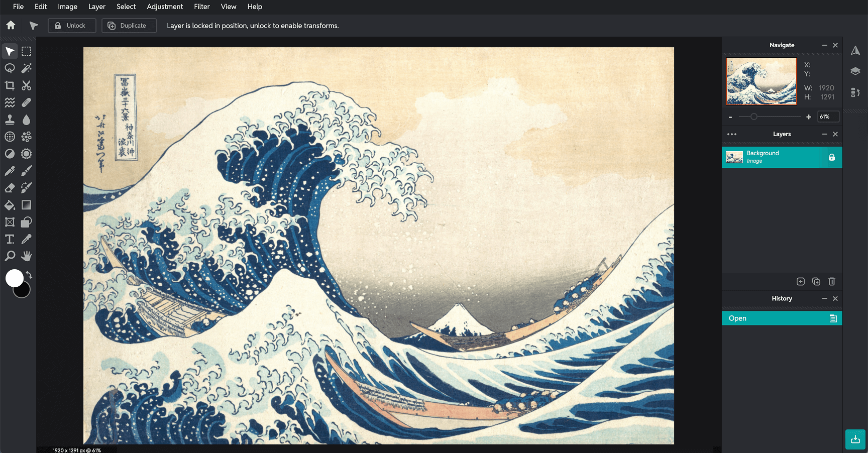Zoom out with the Navigate minus button
868x453 pixels.
[730, 117]
